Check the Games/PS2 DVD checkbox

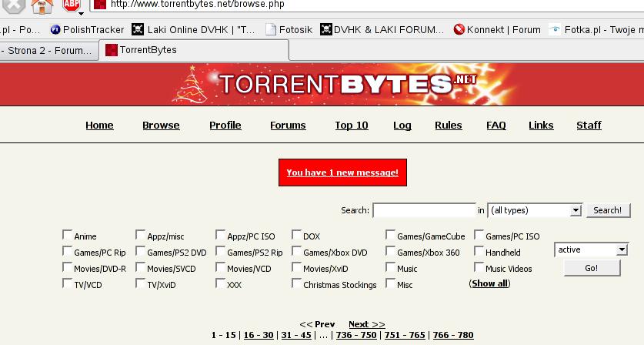tap(140, 251)
